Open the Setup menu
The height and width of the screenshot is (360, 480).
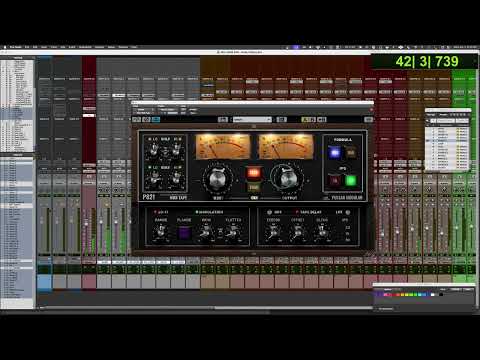pos(111,47)
